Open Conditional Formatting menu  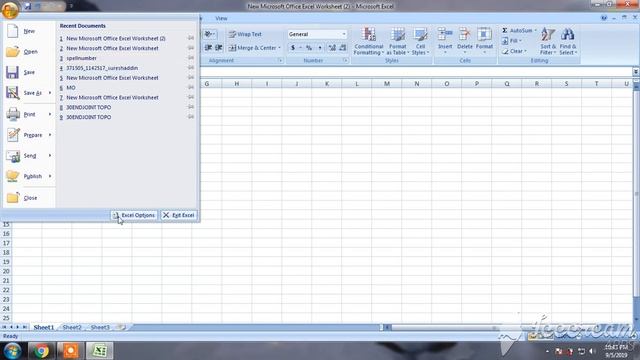(369, 41)
